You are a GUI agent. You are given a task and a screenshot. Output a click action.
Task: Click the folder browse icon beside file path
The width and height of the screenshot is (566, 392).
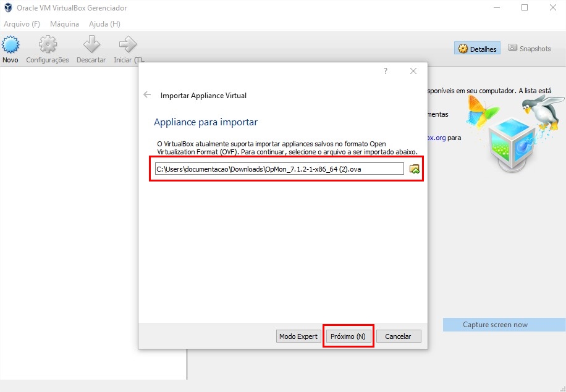point(415,169)
